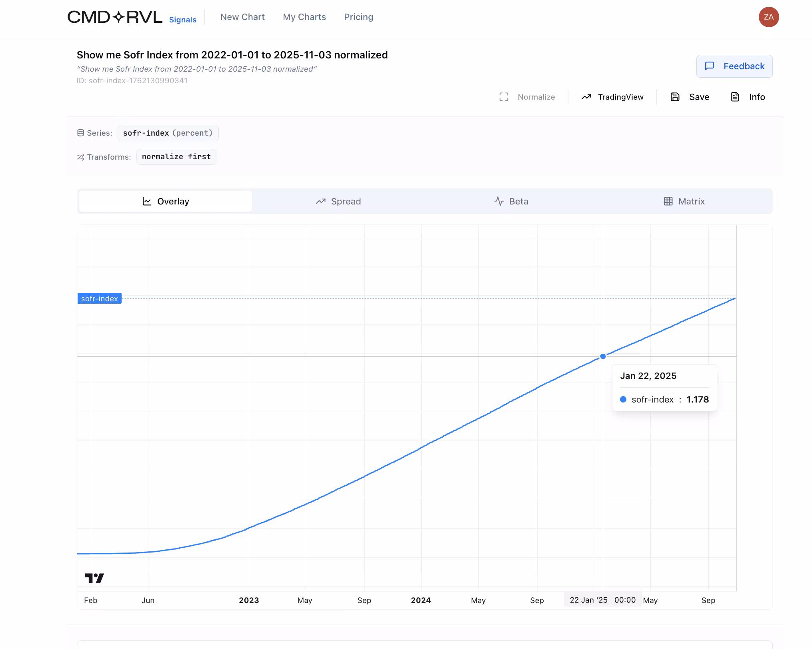Click the shuffle icon beside Transforms
This screenshot has width=812, height=649.
[x=80, y=157]
